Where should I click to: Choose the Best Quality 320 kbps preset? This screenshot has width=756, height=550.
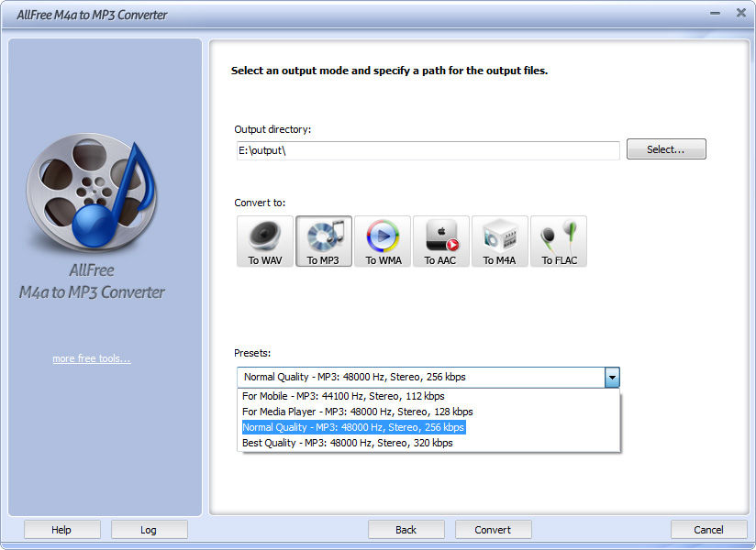click(x=428, y=443)
